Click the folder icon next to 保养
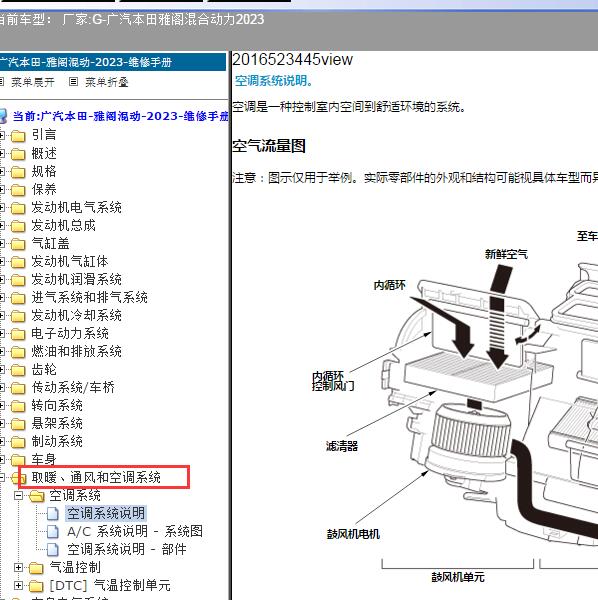This screenshot has width=598, height=600. pos(18,190)
